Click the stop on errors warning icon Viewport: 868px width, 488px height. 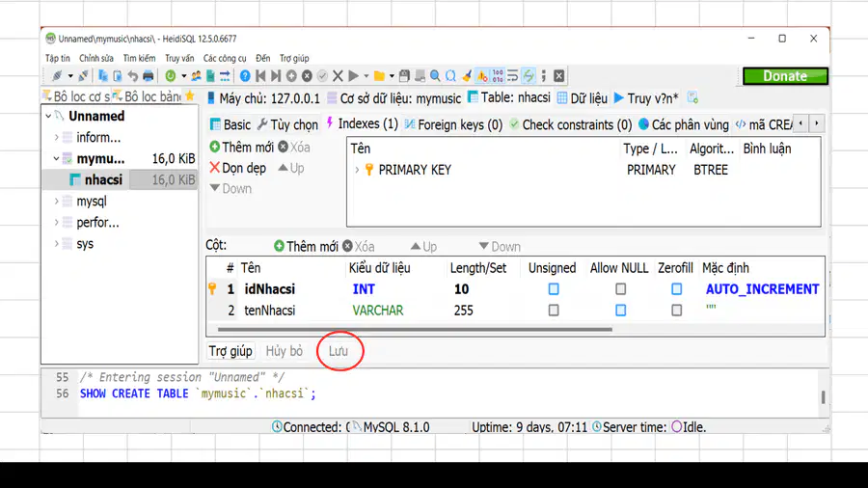tap(482, 76)
